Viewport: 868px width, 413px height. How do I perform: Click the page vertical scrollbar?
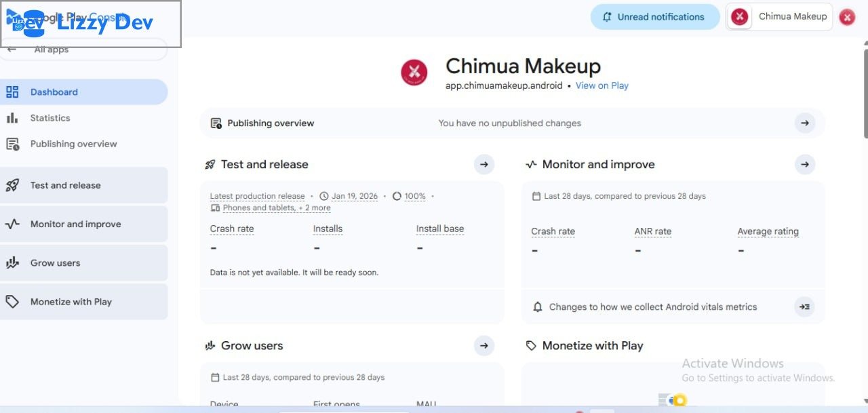(x=864, y=88)
